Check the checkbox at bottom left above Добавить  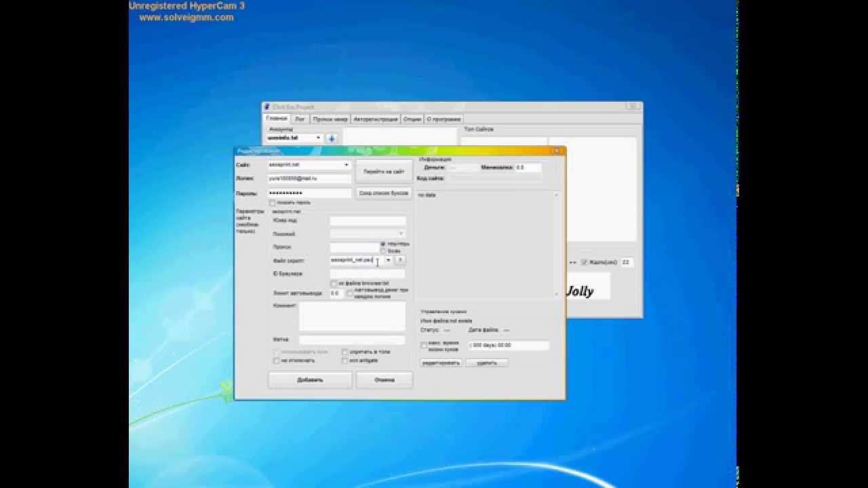[276, 361]
